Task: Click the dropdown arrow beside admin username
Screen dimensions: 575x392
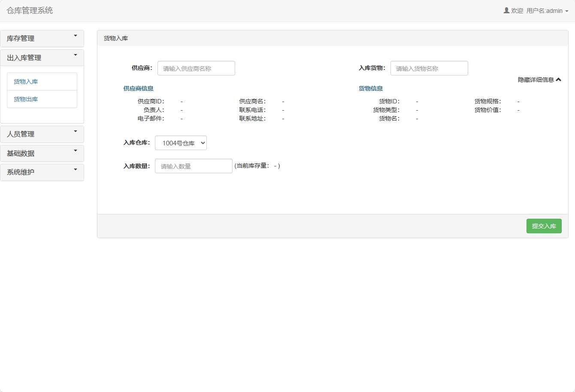Action: 566,12
